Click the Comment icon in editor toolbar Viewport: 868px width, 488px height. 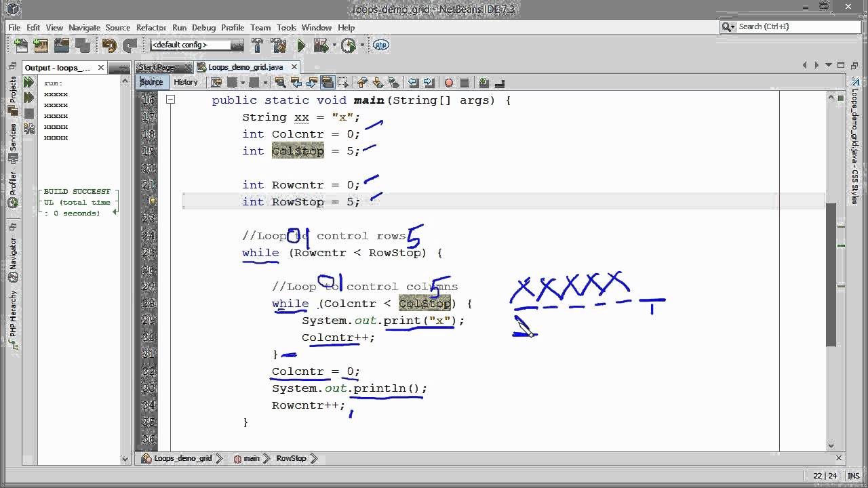pyautogui.click(x=484, y=83)
